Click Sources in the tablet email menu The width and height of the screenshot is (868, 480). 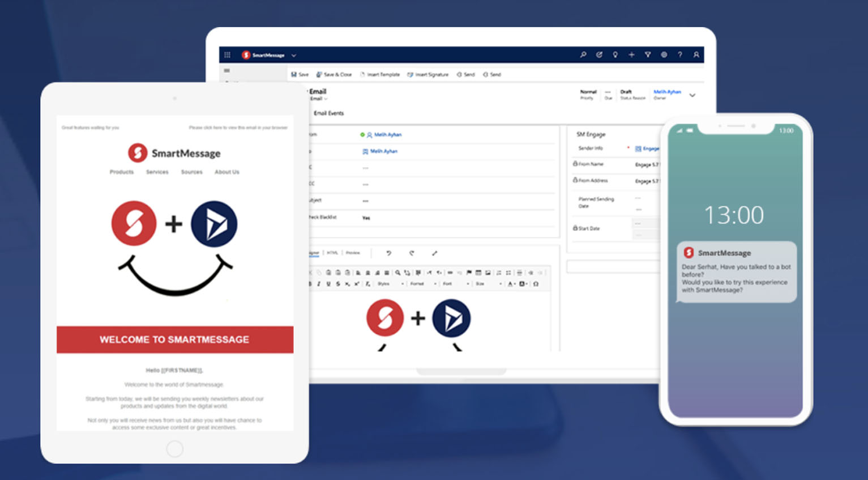click(x=192, y=172)
